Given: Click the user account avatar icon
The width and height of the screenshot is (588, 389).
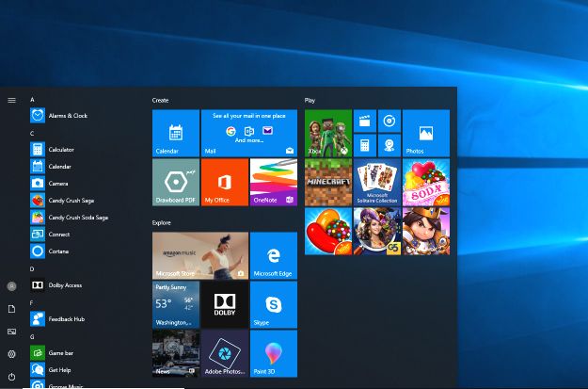Looking at the screenshot, I should 11,286.
